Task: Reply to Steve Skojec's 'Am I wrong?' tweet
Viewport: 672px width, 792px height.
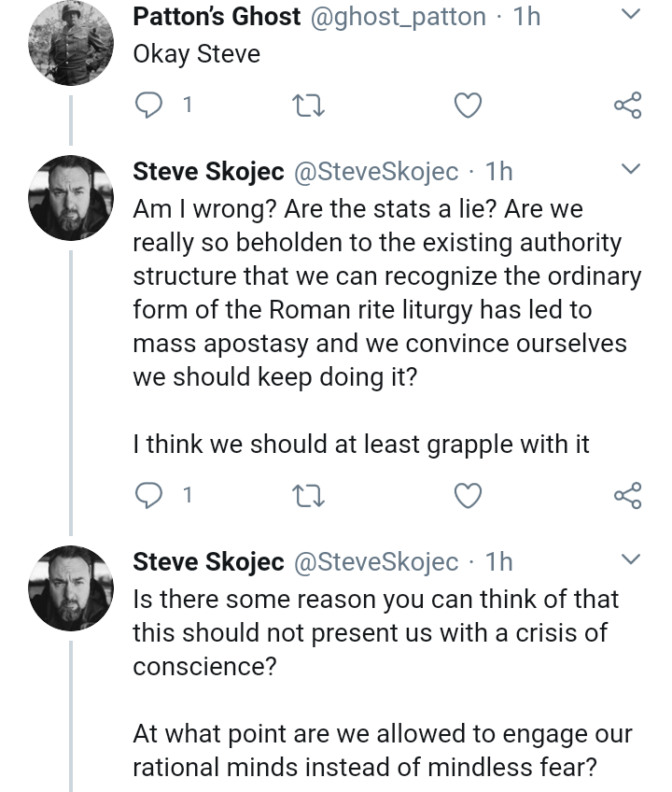Action: point(148,495)
